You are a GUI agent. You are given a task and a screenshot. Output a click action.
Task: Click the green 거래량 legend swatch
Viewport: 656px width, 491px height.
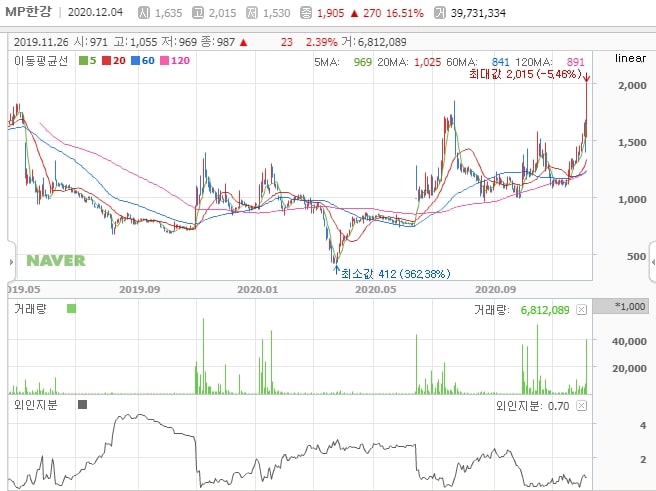72,309
